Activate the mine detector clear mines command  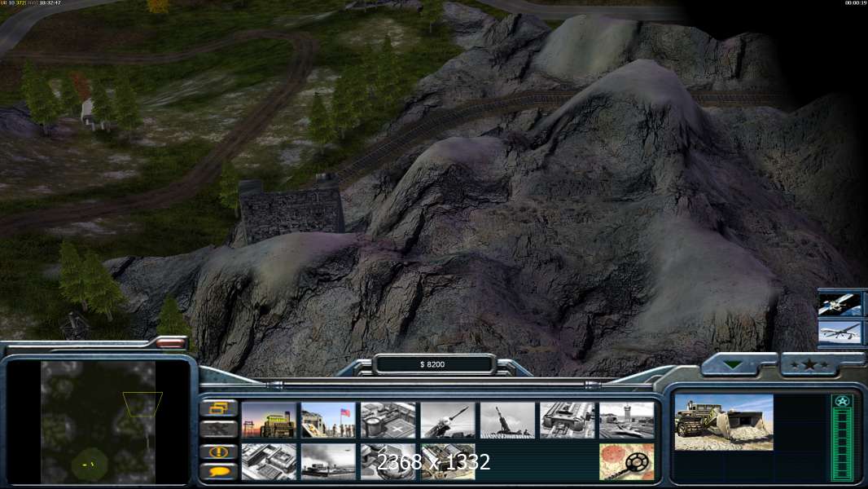[627, 461]
